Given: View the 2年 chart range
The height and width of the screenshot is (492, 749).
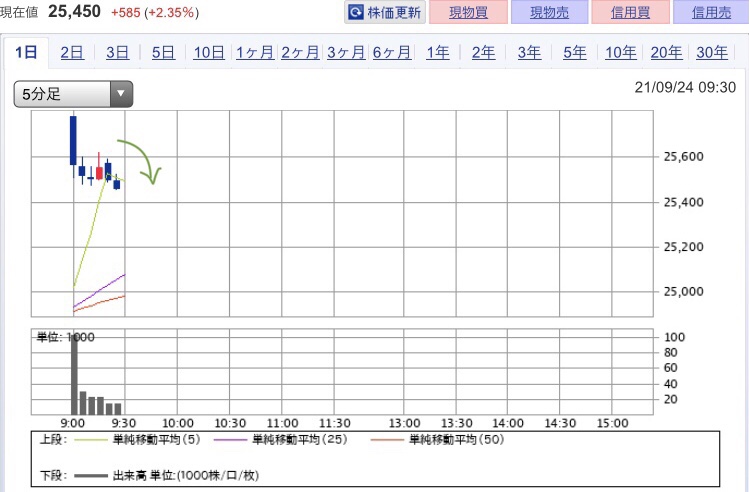Looking at the screenshot, I should coord(483,52).
